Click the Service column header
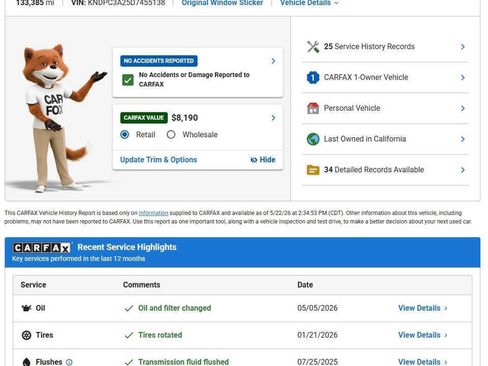This screenshot has height=366, width=488. [33, 285]
